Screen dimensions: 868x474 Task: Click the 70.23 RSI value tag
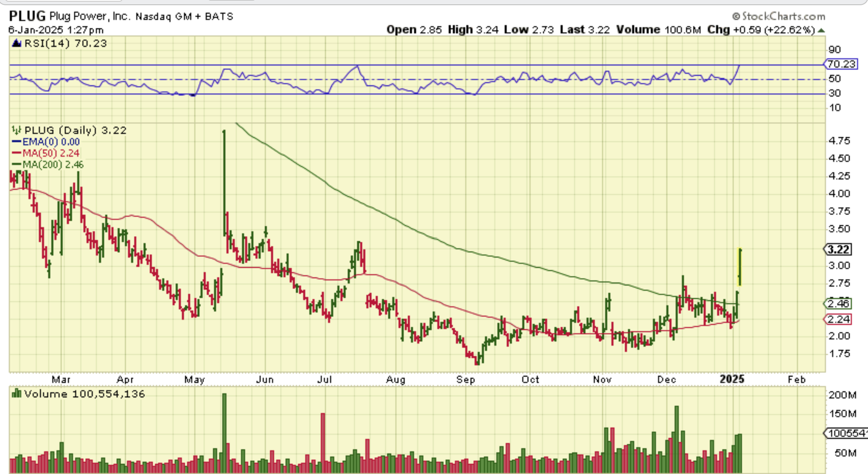pos(841,64)
